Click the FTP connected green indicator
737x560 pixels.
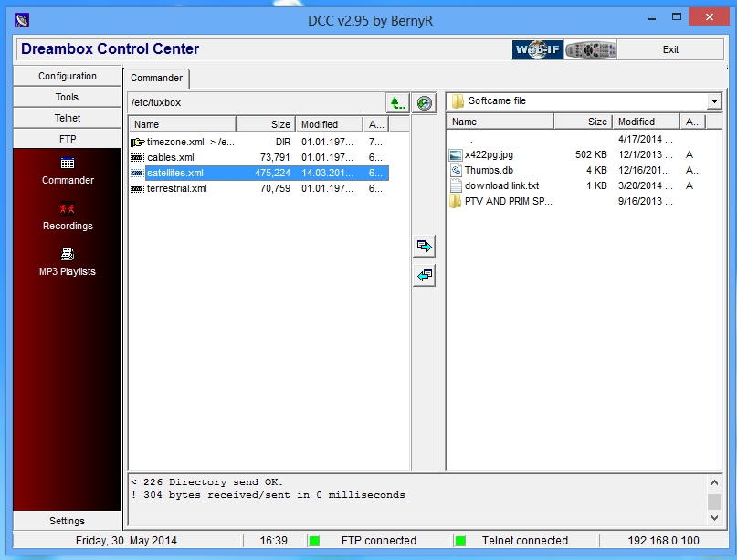tap(314, 541)
